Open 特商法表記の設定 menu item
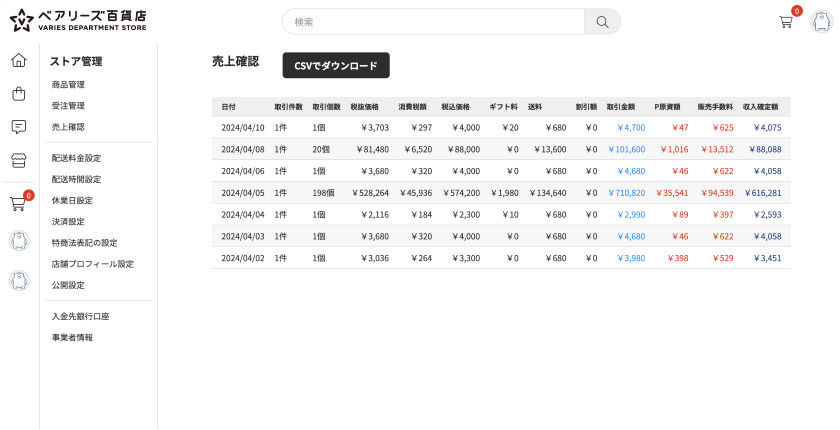The height and width of the screenshot is (430, 840). click(85, 243)
